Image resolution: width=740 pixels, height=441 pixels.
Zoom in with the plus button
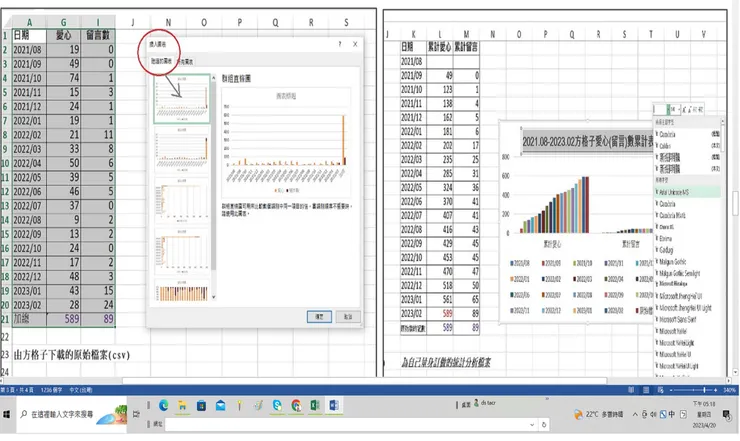[715, 390]
